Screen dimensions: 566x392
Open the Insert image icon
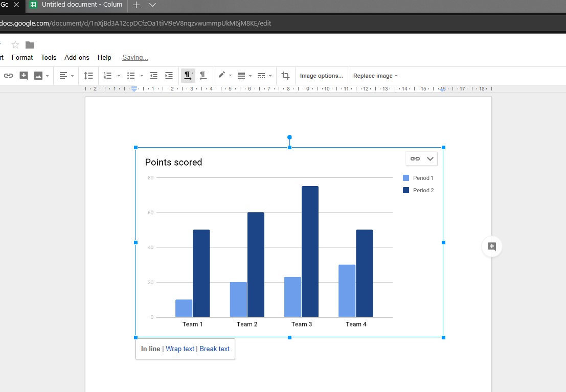pos(38,76)
